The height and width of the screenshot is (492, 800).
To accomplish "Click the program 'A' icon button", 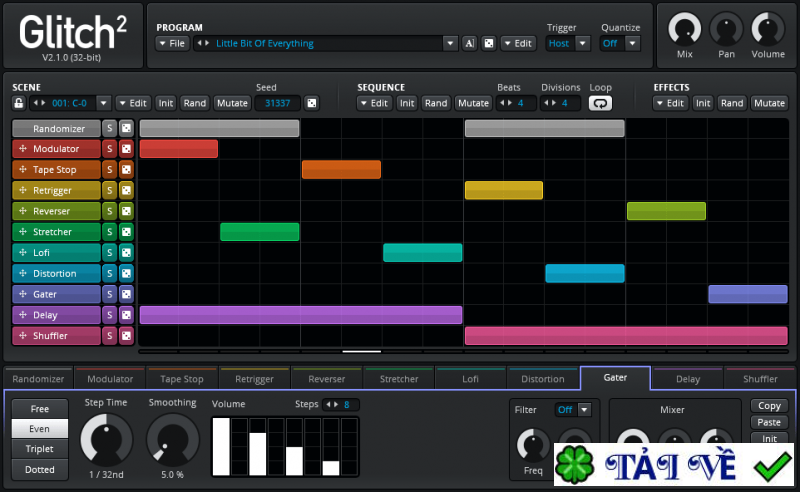I will tap(469, 43).
